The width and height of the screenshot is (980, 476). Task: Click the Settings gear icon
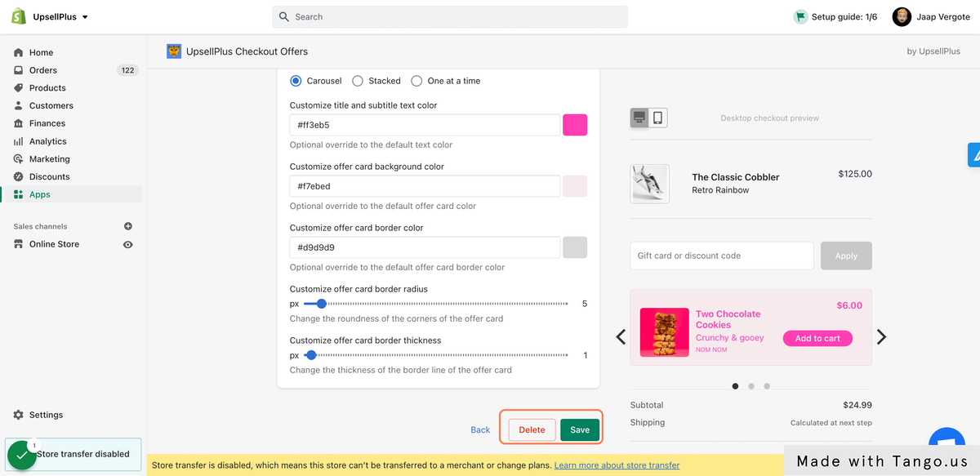click(19, 415)
